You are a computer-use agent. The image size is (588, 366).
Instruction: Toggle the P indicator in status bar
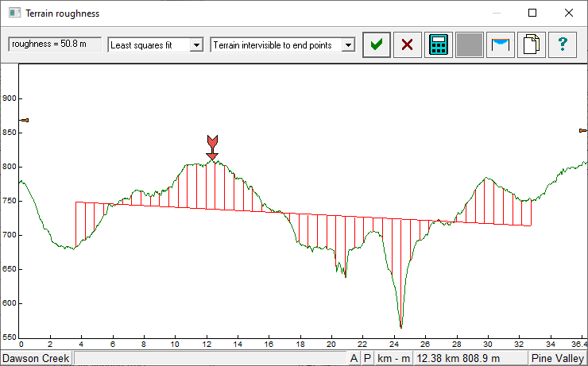(367, 359)
